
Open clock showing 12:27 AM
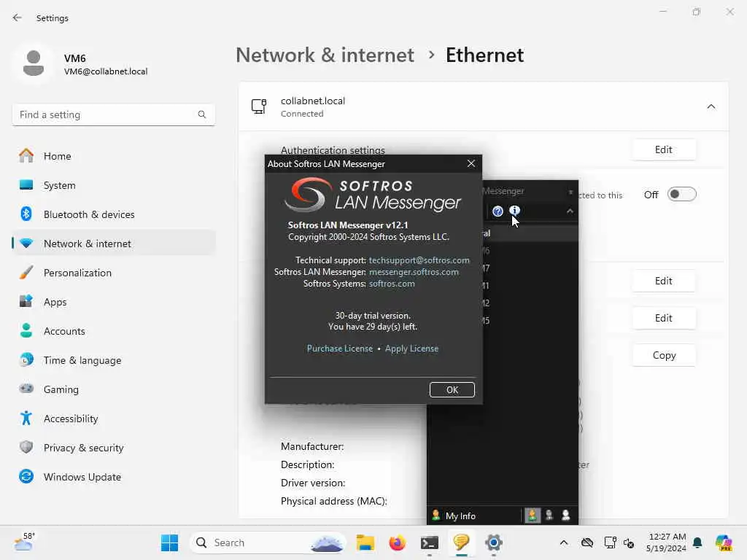click(666, 542)
